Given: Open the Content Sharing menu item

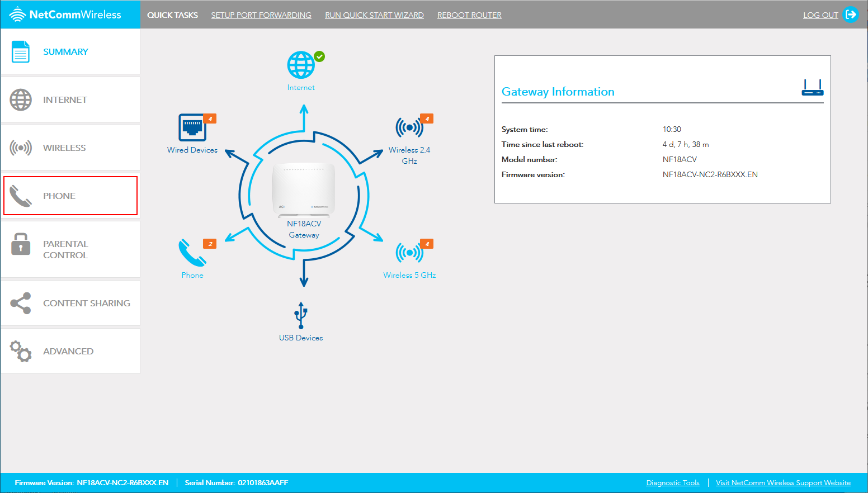Looking at the screenshot, I should click(x=70, y=303).
